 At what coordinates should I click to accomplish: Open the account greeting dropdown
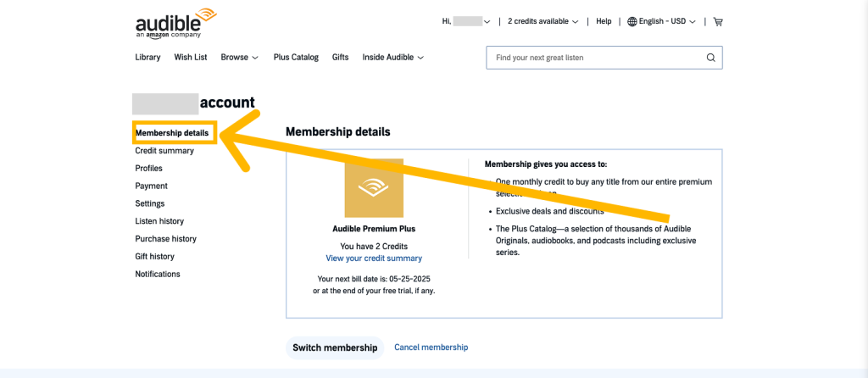pyautogui.click(x=466, y=21)
